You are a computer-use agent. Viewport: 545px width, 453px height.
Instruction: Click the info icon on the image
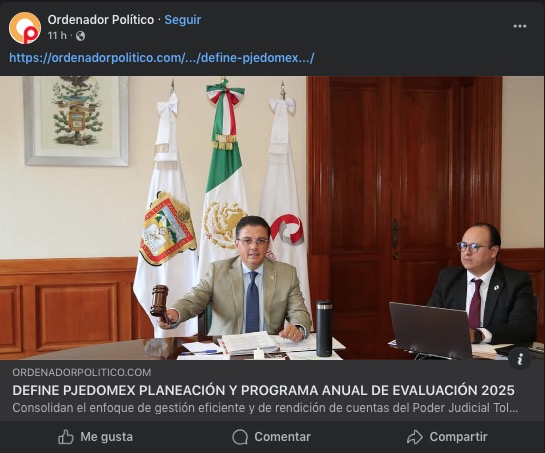520,358
